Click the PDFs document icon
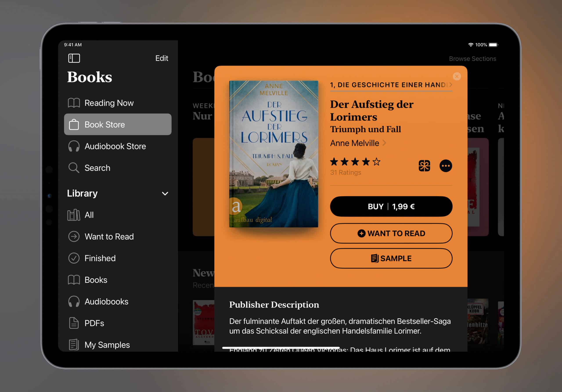This screenshot has height=392, width=562. (x=74, y=323)
